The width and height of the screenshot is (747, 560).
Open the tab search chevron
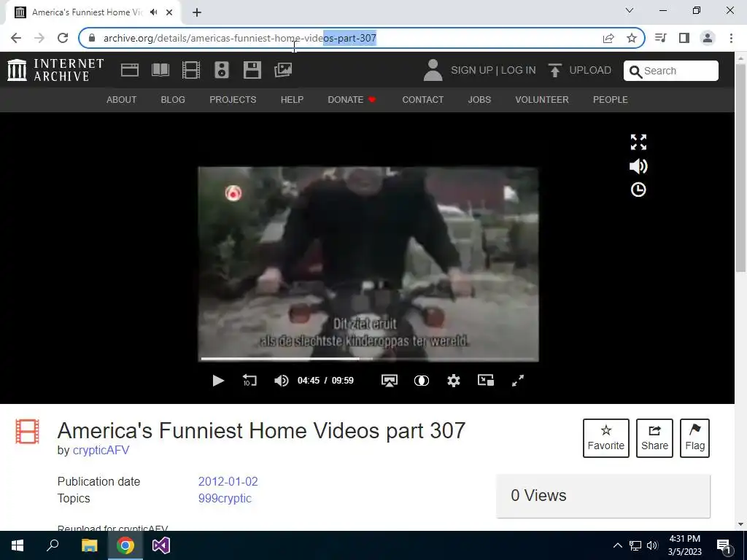coord(630,10)
